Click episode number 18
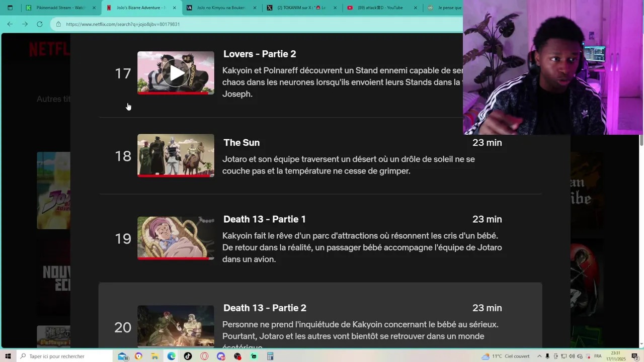The width and height of the screenshot is (644, 362). point(123,156)
